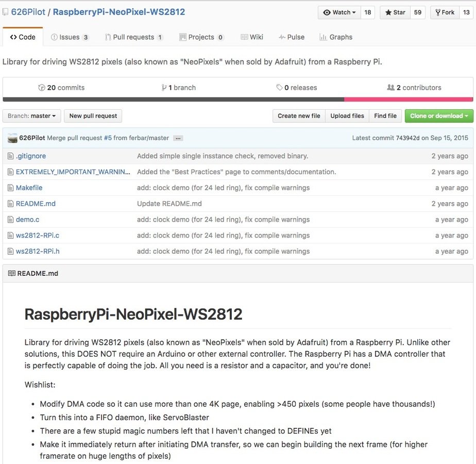Expand the commit message ellipsis button
Screen dimensions: 476x464
click(178, 138)
